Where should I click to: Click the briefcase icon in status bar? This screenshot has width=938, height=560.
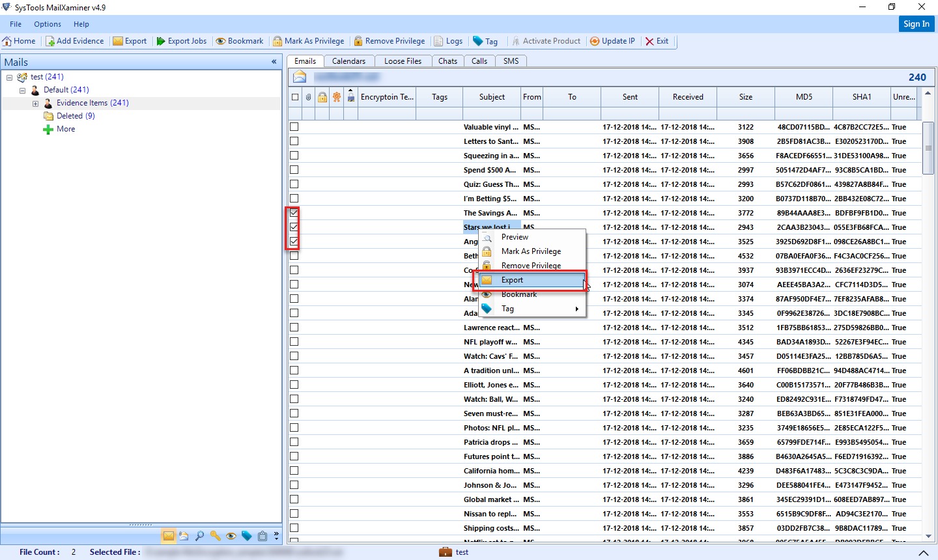pyautogui.click(x=446, y=552)
